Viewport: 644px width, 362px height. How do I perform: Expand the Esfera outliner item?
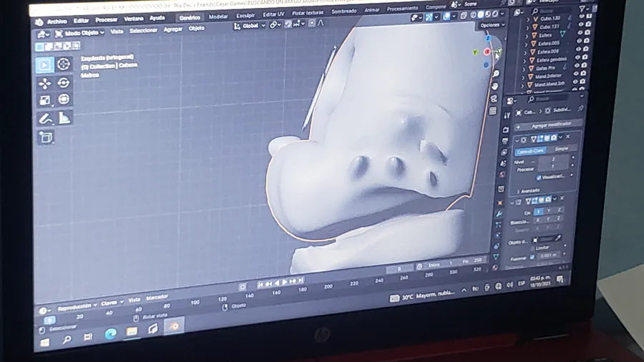(x=527, y=36)
